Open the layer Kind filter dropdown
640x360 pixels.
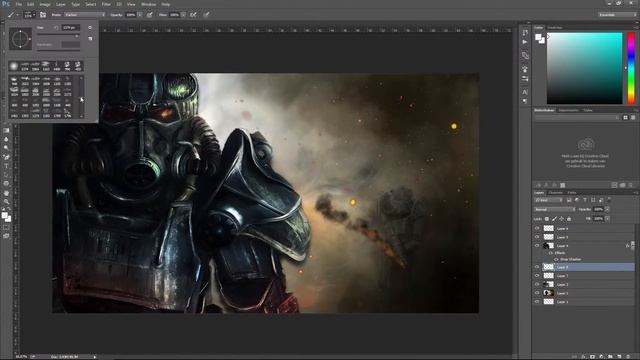point(549,200)
